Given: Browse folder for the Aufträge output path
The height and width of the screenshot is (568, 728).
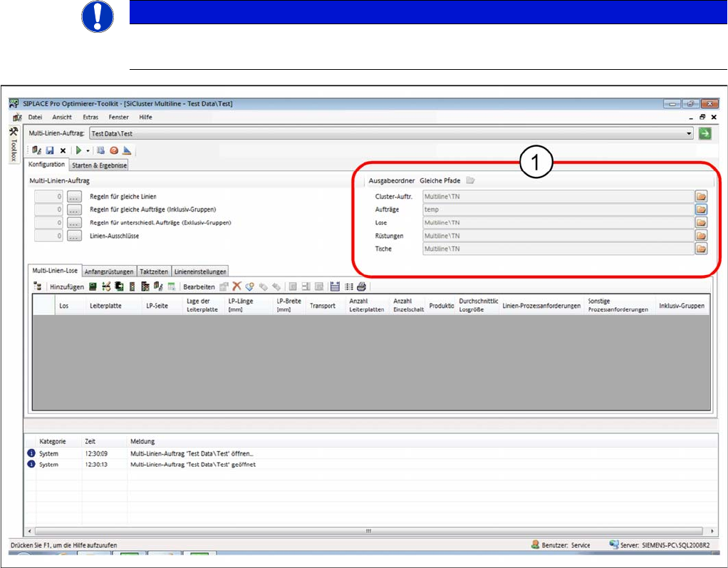Looking at the screenshot, I should coord(701,210).
